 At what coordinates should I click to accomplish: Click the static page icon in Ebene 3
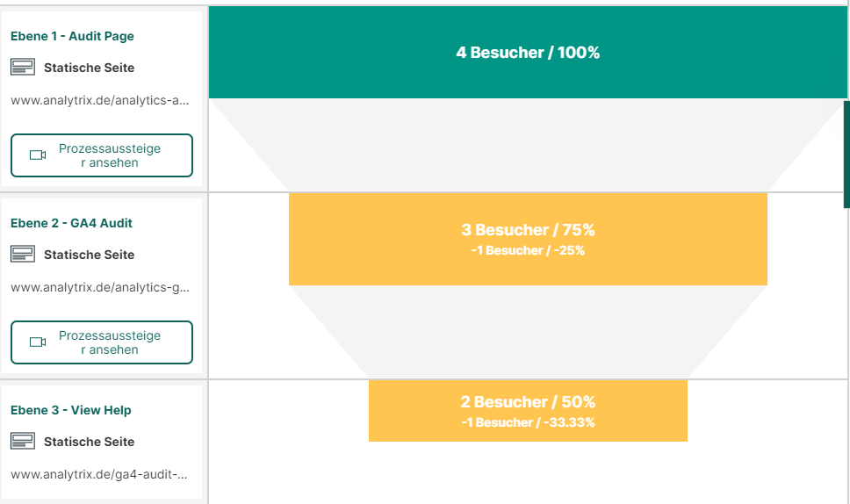22,442
